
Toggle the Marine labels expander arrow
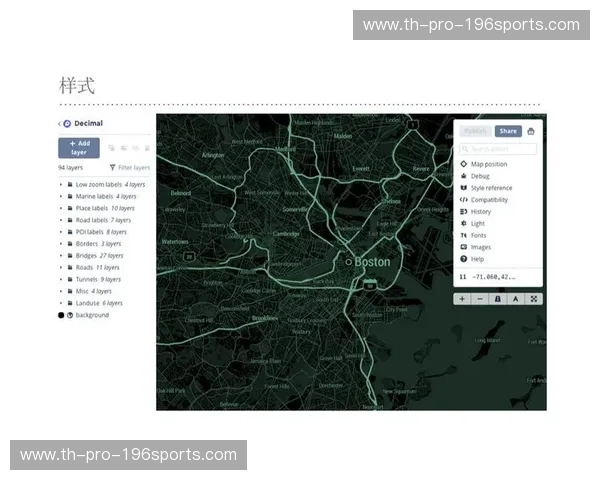coord(61,196)
